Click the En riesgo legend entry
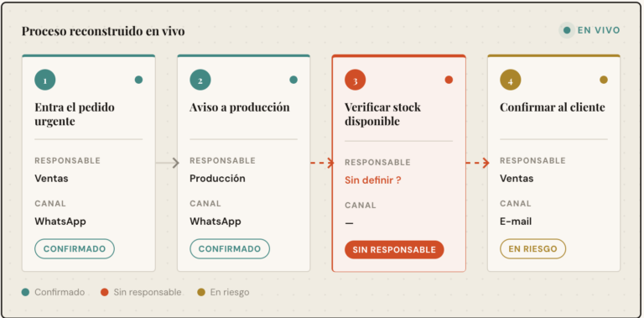Viewport: 644px width, 318px height. 223,293
